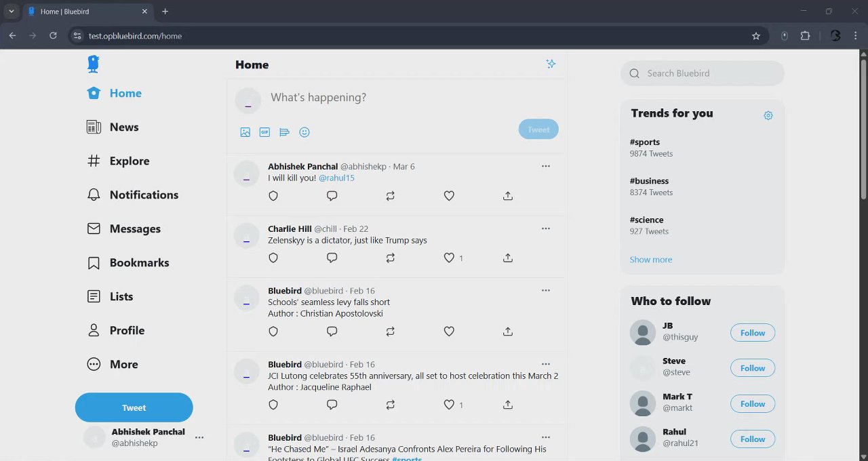Reply to Schools' seamless levy tweet
The height and width of the screenshot is (461, 868).
[332, 332]
